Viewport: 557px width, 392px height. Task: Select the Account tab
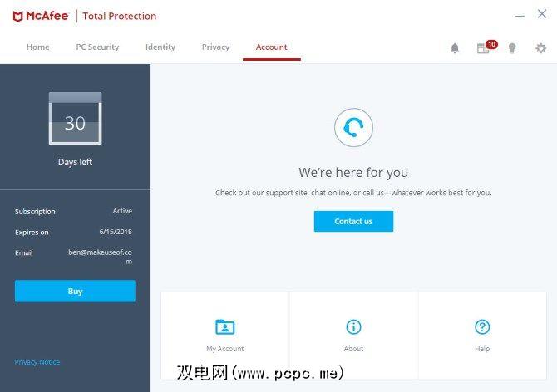pyautogui.click(x=271, y=47)
